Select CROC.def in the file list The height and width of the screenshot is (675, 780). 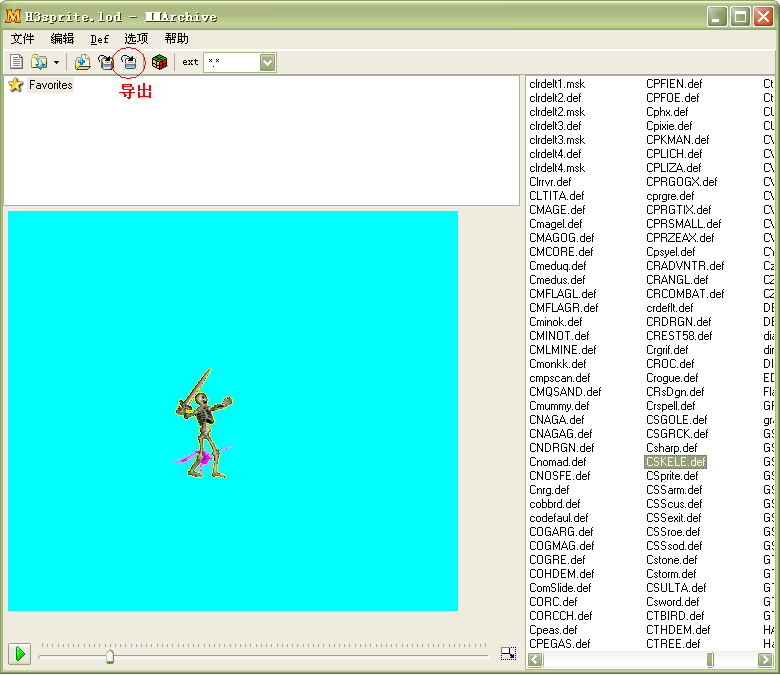670,364
